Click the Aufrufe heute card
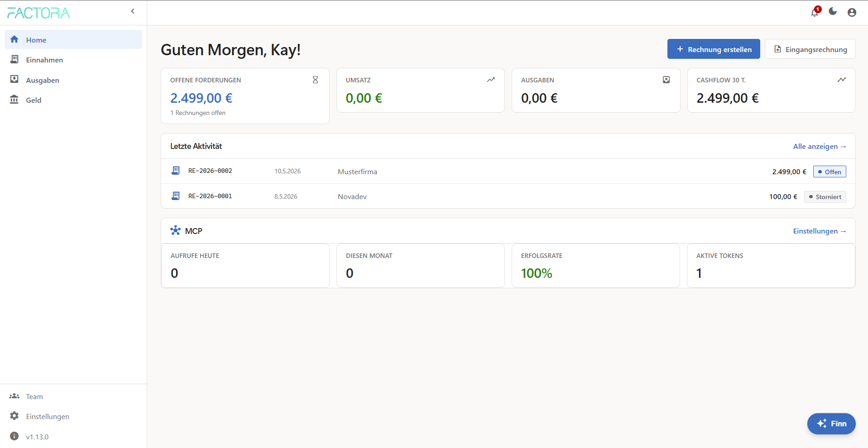 245,266
